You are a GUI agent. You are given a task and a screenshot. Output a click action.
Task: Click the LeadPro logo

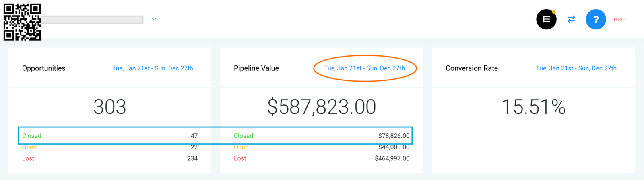(620, 19)
